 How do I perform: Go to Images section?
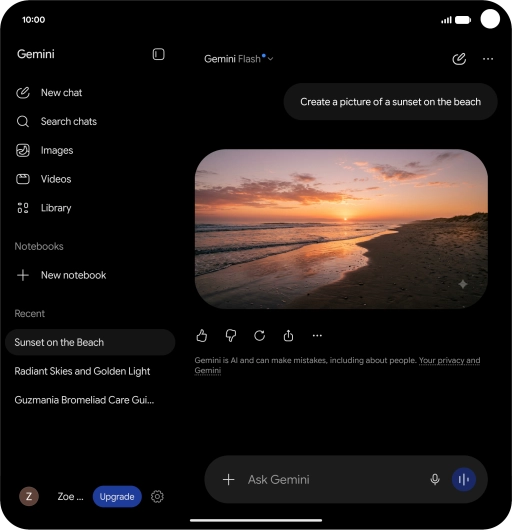[45, 150]
